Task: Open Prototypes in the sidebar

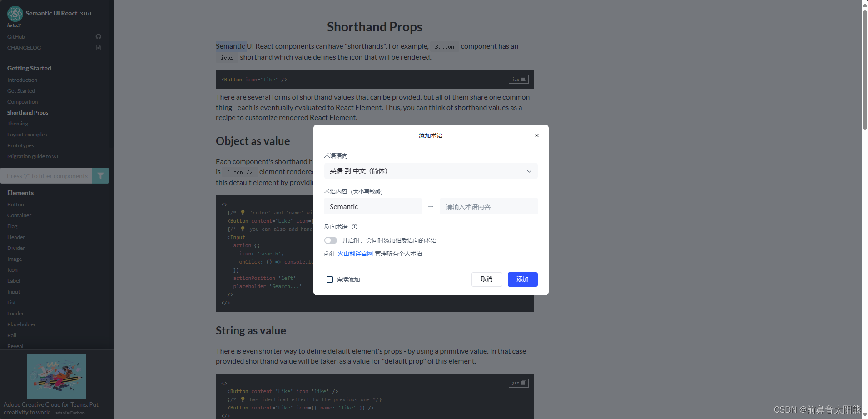Action: (20, 145)
